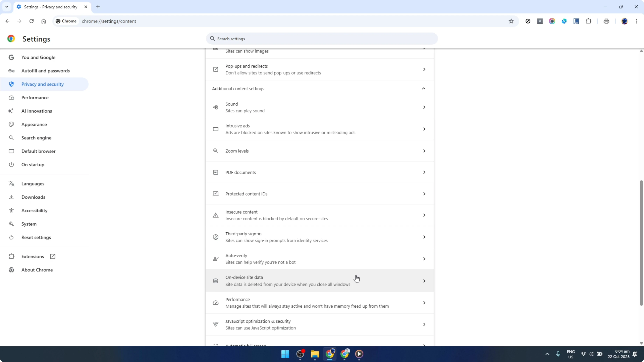Click the Extensions puzzle piece icon in toolbar
Screen dimensions: 644x362
[589, 21]
